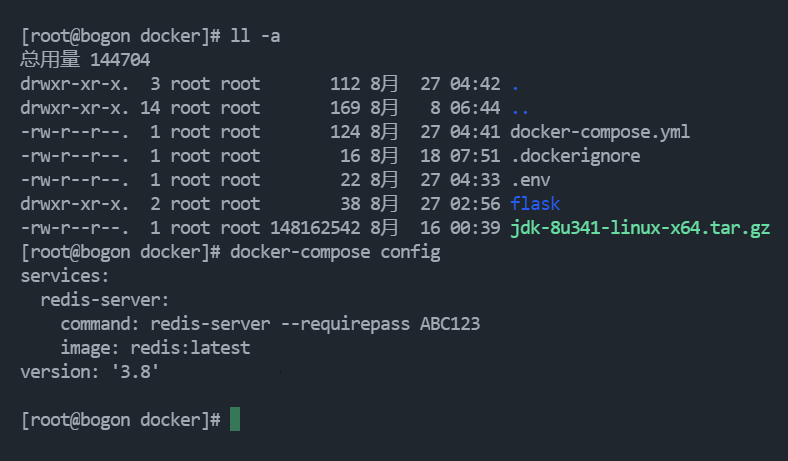Click the green terminal cursor block

point(235,419)
